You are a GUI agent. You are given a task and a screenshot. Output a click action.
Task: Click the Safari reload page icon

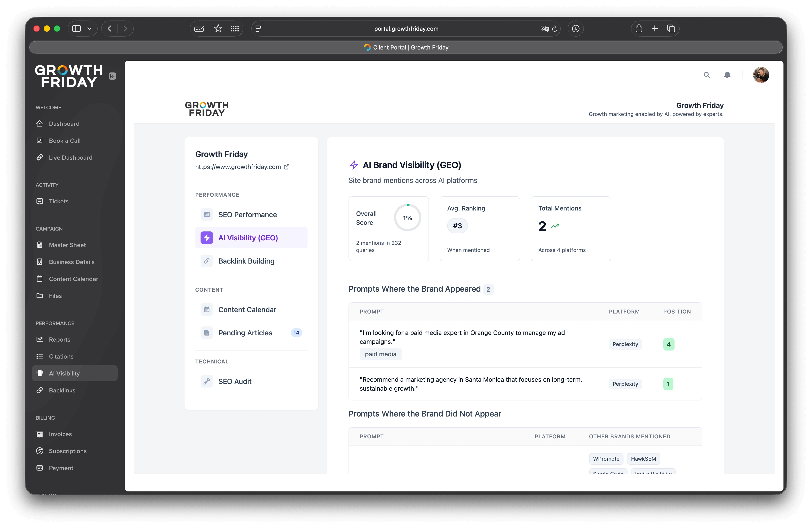coord(555,29)
